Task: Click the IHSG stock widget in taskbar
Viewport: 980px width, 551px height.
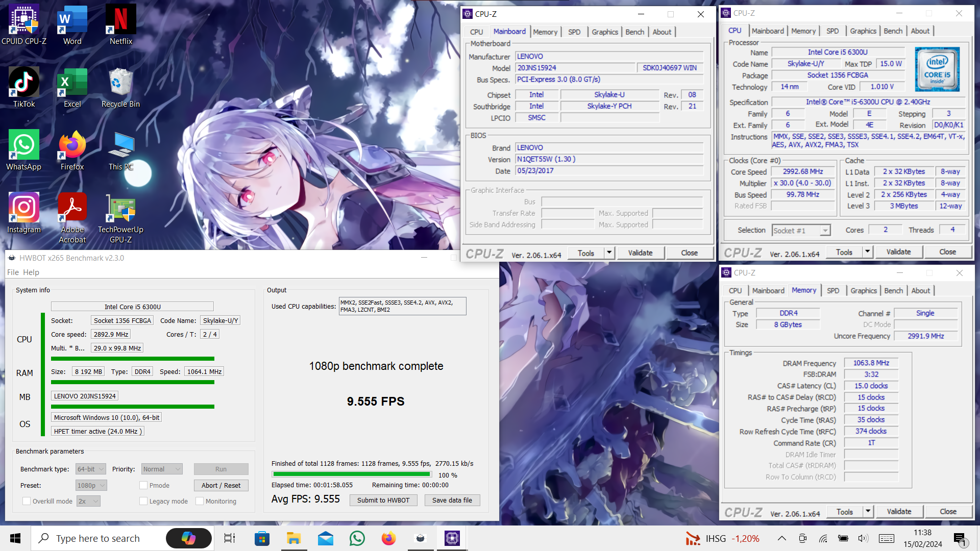Action: 722,538
